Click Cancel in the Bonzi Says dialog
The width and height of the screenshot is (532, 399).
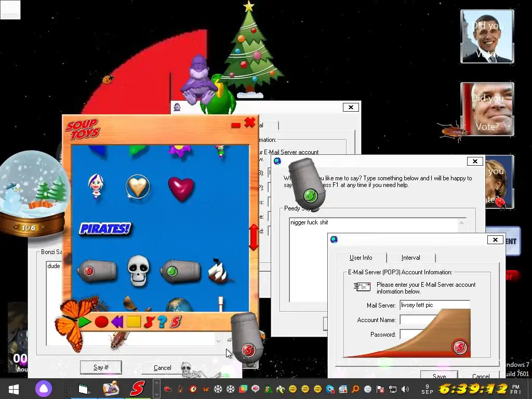coord(162,367)
